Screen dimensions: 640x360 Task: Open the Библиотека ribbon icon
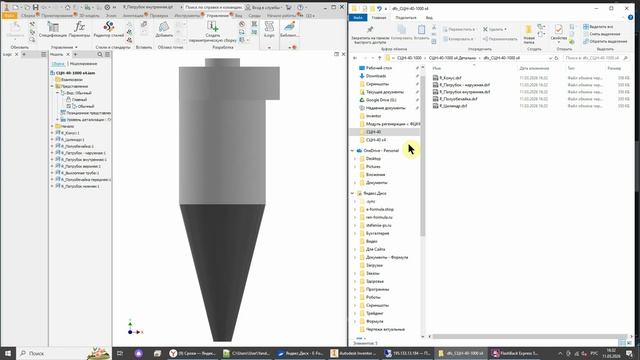coord(290,29)
